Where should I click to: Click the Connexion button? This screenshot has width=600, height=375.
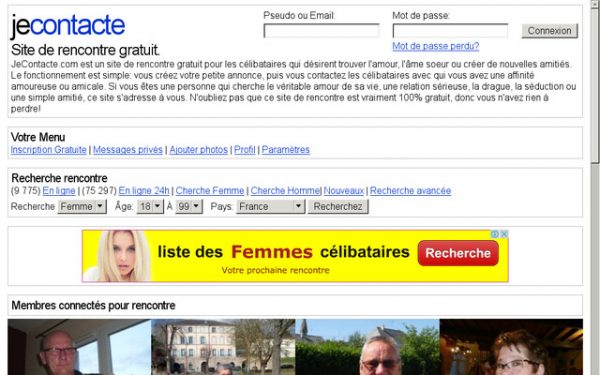(549, 31)
